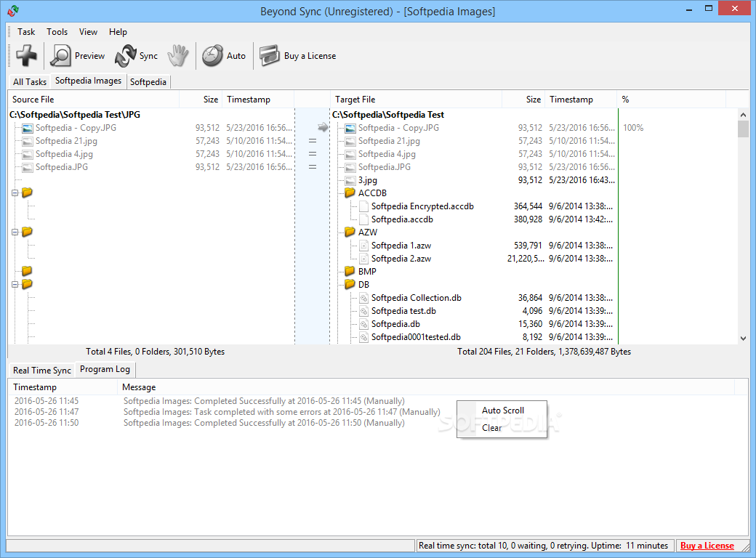The height and width of the screenshot is (558, 756).
Task: Click scroll down arrow of target file list
Action: tap(743, 339)
